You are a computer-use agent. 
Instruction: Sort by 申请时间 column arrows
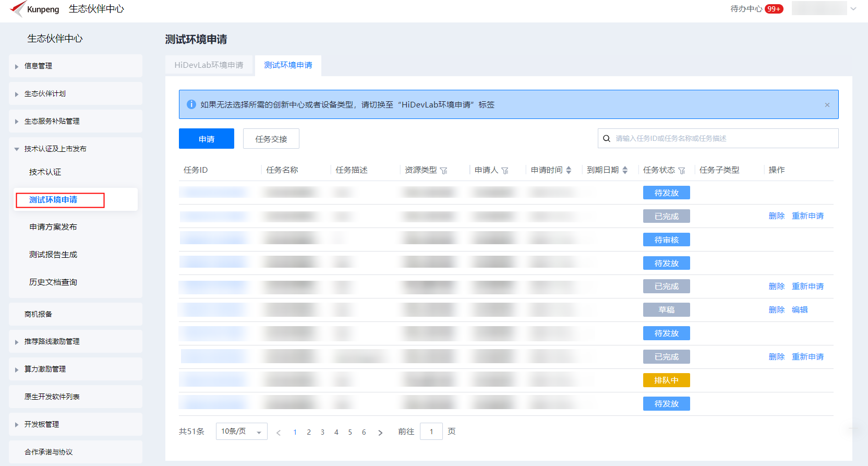569,170
